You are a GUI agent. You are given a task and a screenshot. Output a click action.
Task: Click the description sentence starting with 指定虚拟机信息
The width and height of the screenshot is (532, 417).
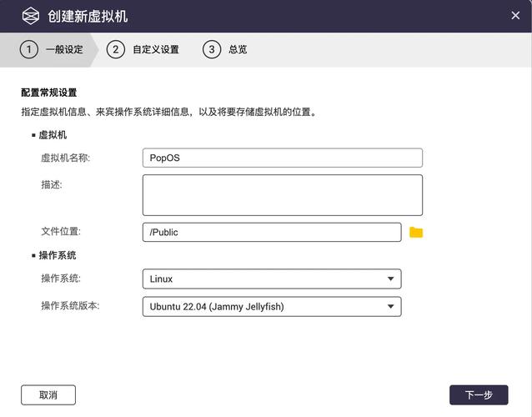point(169,112)
